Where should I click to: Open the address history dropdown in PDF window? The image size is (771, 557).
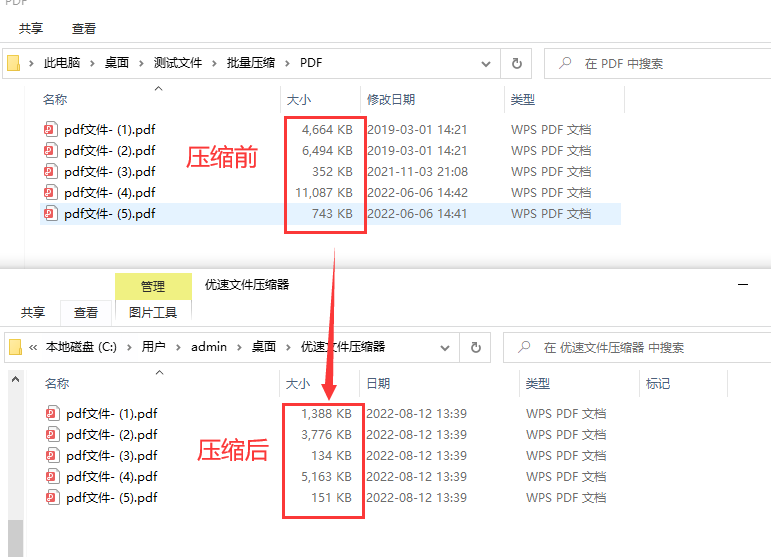[486, 63]
